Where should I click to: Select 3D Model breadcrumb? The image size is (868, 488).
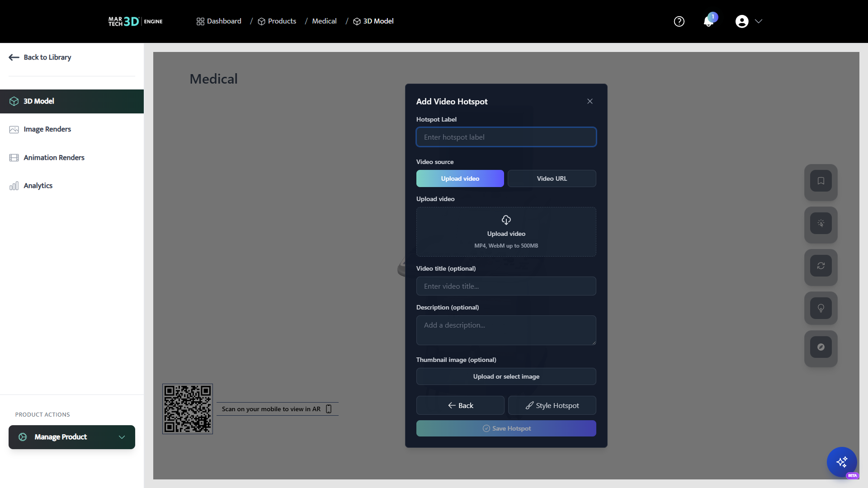(x=373, y=21)
